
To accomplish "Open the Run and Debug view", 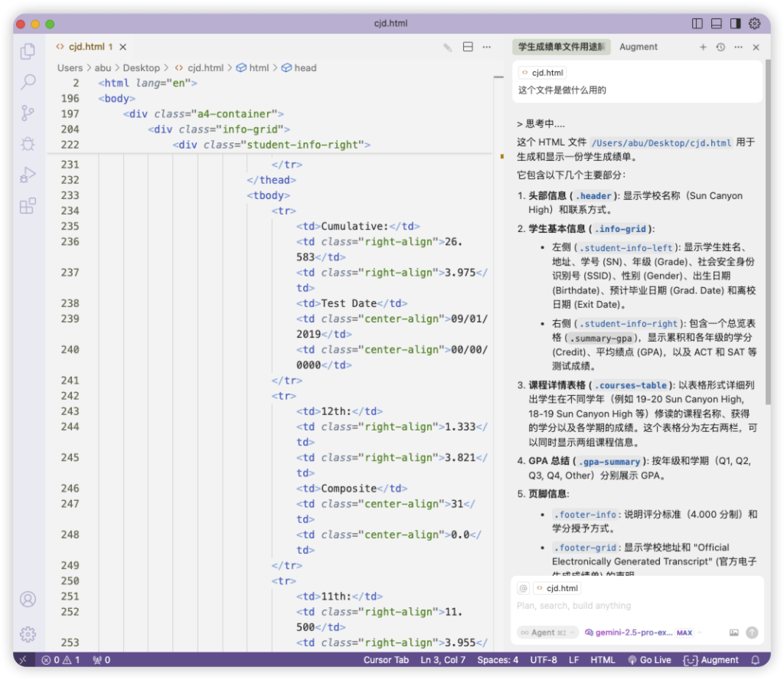I will click(28, 175).
